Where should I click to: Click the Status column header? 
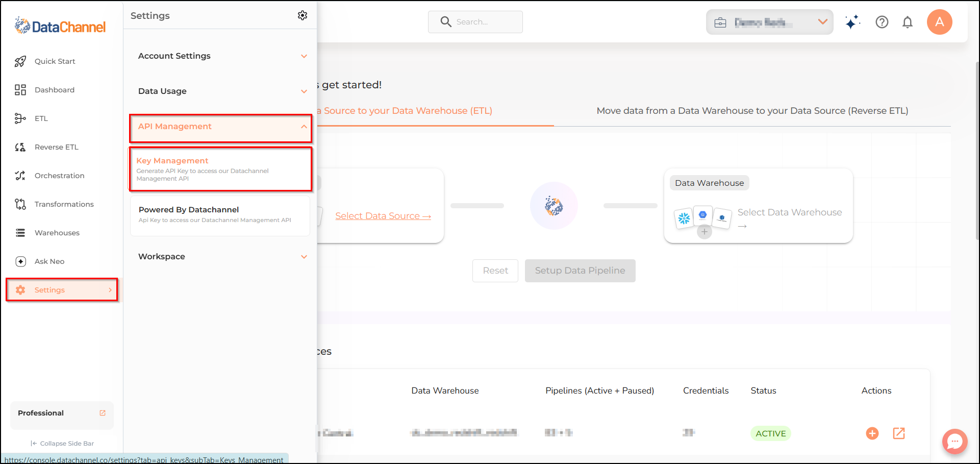(764, 390)
